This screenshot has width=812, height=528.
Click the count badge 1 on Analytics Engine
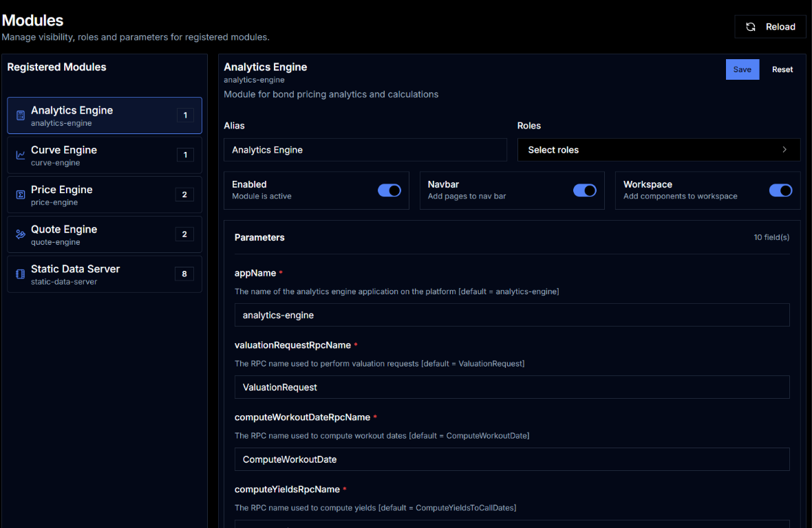point(185,115)
